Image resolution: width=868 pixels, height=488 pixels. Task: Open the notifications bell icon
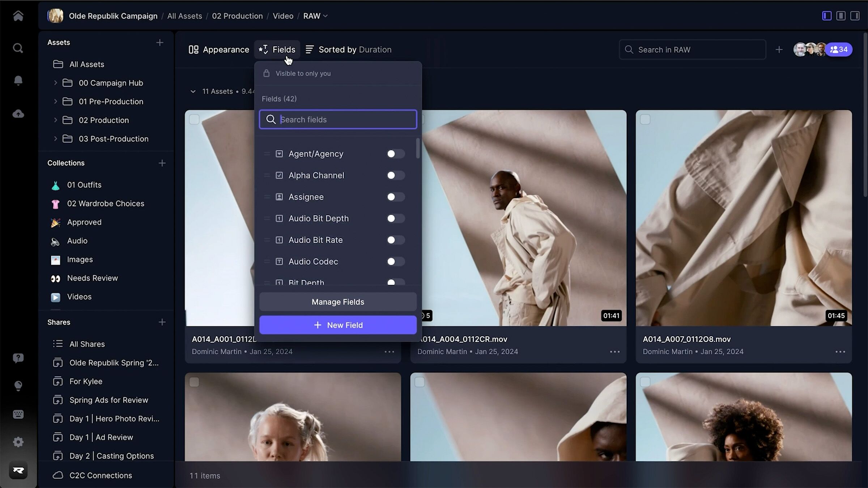(x=18, y=80)
